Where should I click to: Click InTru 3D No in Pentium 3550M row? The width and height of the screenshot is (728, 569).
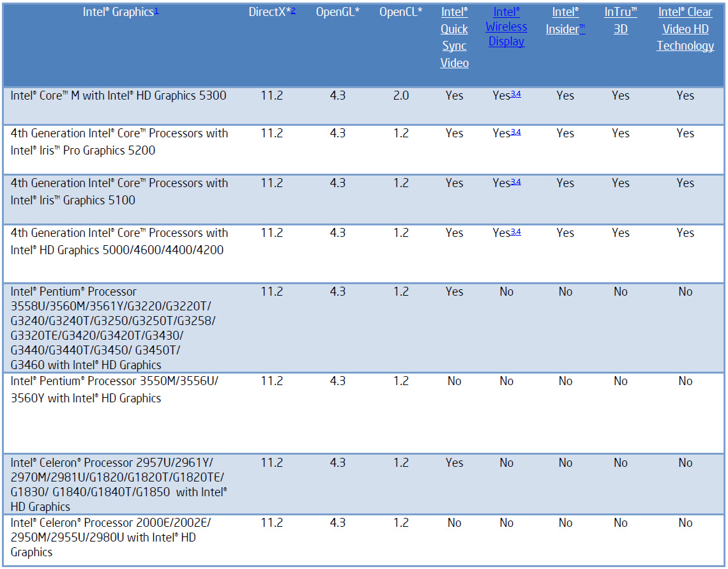(x=620, y=381)
